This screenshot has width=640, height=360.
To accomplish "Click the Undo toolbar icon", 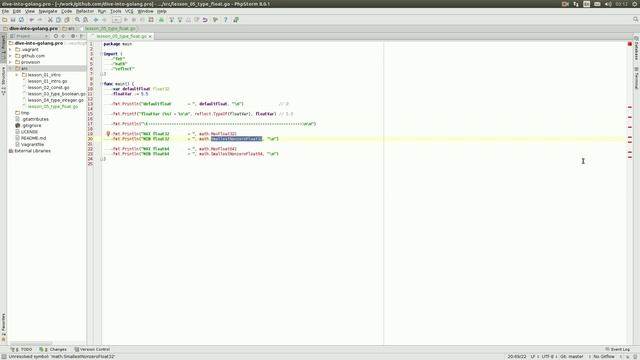I will pyautogui.click(x=31, y=20).
